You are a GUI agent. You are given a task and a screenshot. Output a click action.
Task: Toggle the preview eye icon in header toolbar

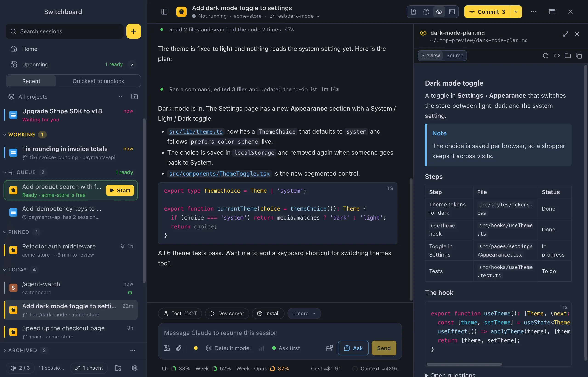439,12
